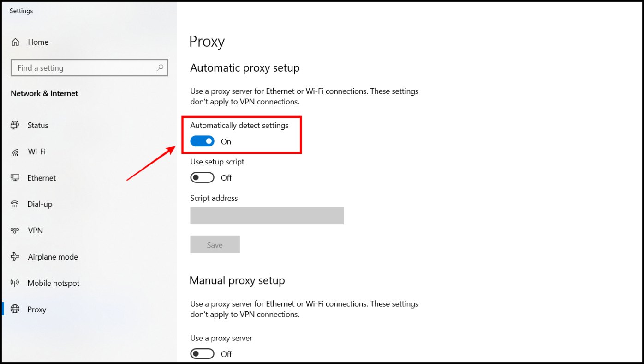Click the Dial-up icon
644x364 pixels.
click(15, 204)
